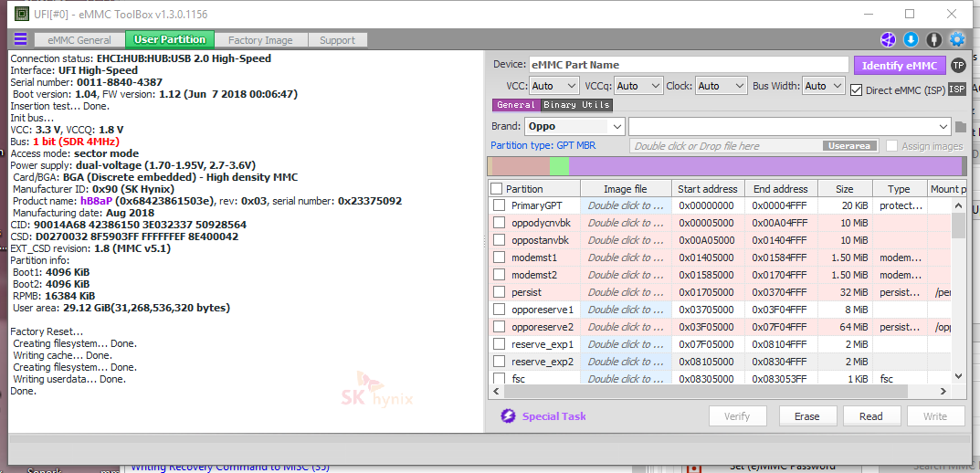Click the blue download arrow icon
The width and height of the screenshot is (980, 473).
coord(911,40)
